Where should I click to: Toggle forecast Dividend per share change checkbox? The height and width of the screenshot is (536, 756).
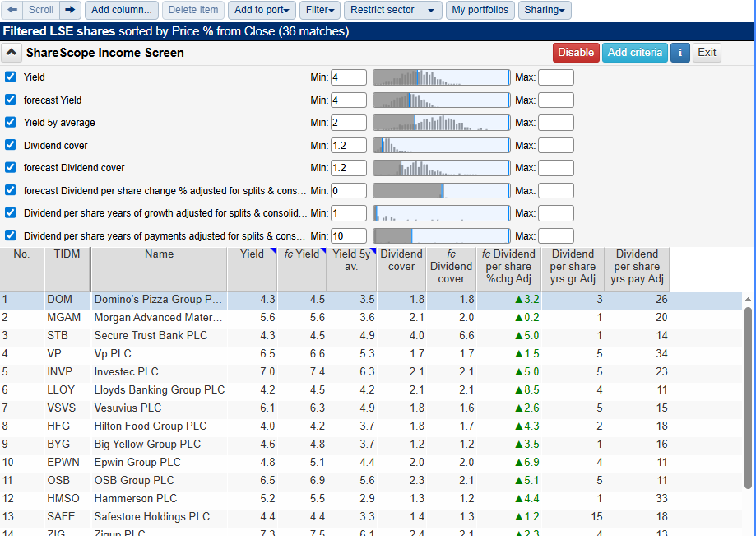[x=10, y=190]
